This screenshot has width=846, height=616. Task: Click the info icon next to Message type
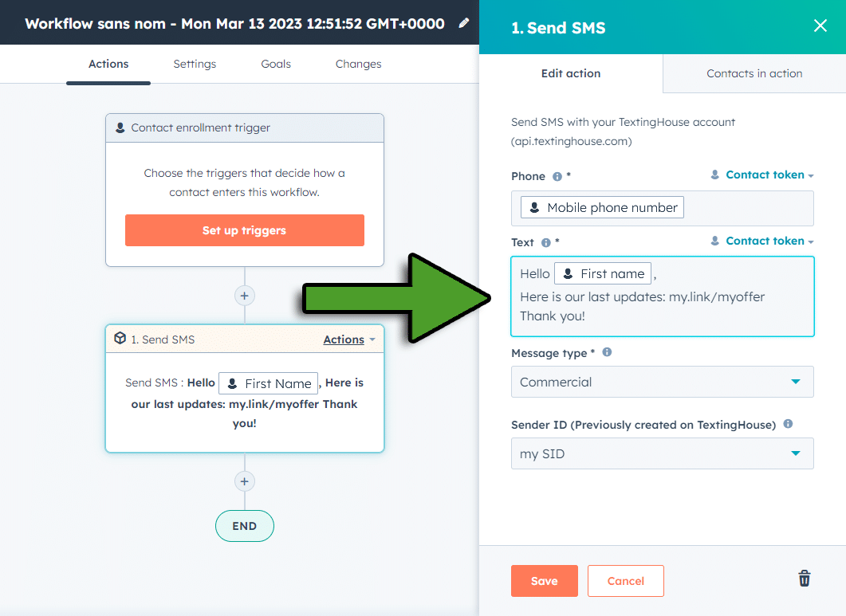pyautogui.click(x=607, y=352)
